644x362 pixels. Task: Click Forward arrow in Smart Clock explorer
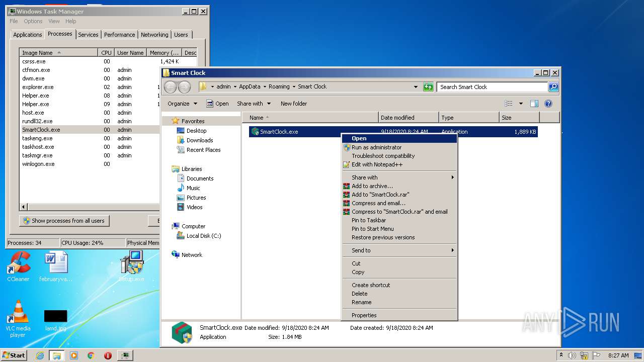[x=184, y=87]
